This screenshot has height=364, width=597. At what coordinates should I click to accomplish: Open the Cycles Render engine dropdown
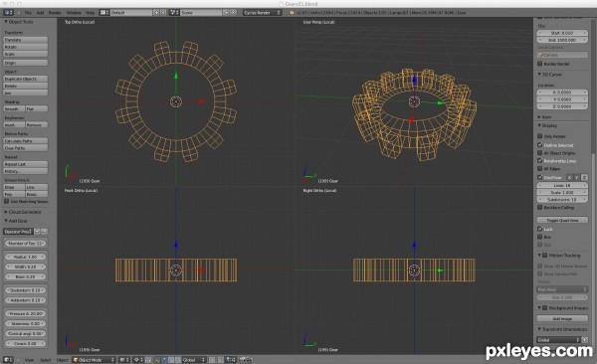coord(263,13)
